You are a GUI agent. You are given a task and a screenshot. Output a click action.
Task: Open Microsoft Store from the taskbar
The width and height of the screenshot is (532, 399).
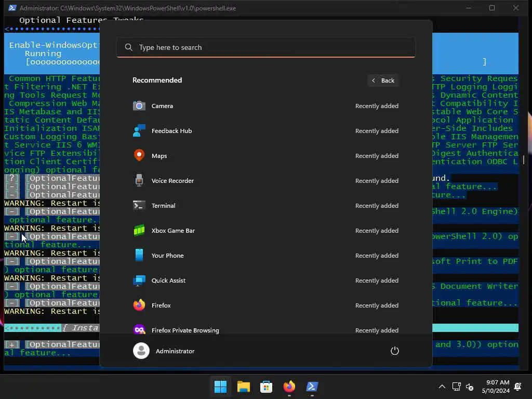(266, 387)
